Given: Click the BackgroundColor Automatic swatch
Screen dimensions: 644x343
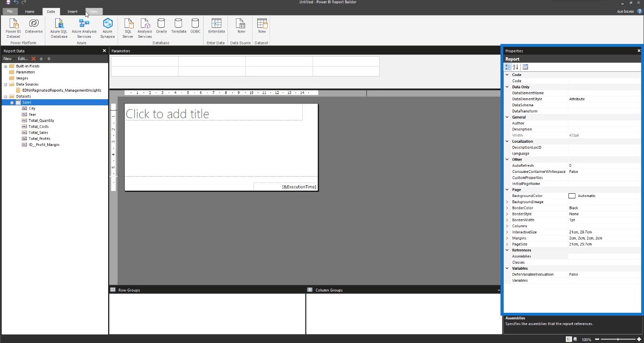Looking at the screenshot, I should point(572,196).
